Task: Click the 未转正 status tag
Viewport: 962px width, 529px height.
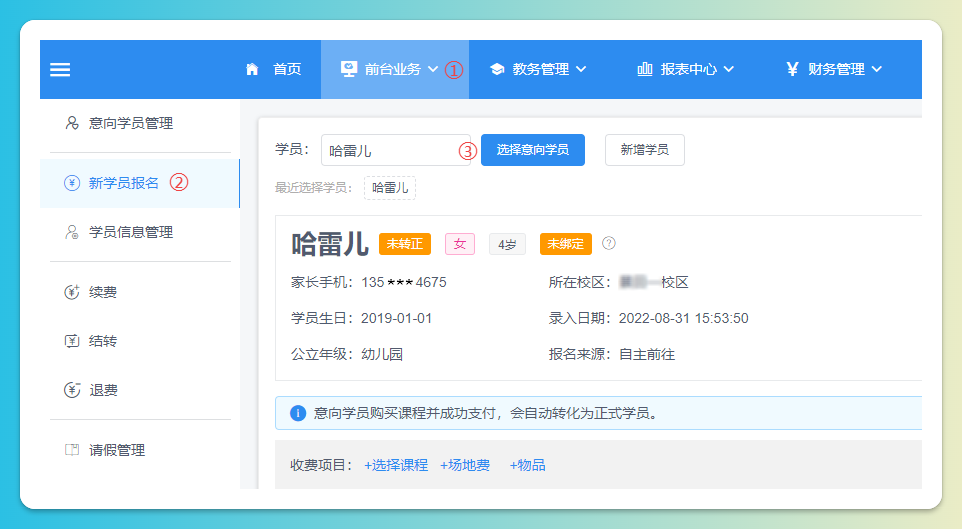Action: [x=405, y=244]
